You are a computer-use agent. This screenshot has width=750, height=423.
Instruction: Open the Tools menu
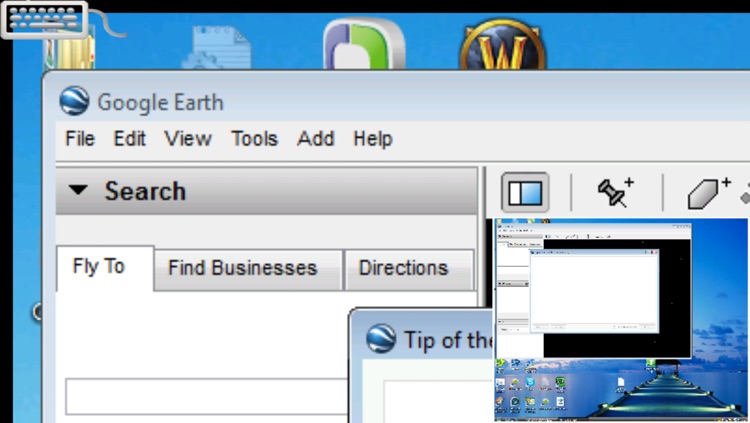[254, 139]
